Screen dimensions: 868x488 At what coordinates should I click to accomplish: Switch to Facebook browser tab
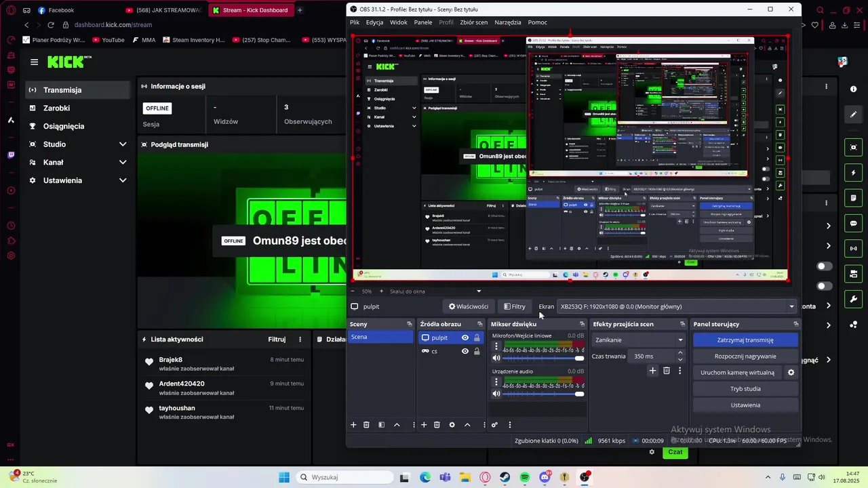point(61,10)
